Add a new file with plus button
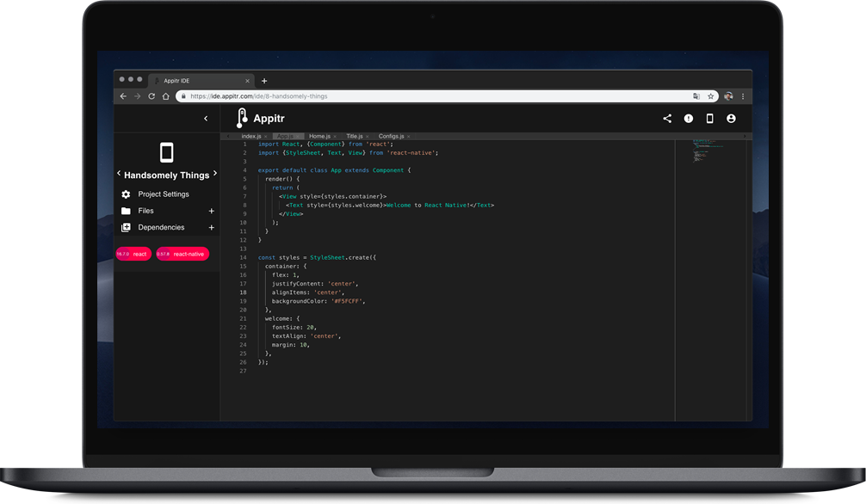 click(211, 211)
